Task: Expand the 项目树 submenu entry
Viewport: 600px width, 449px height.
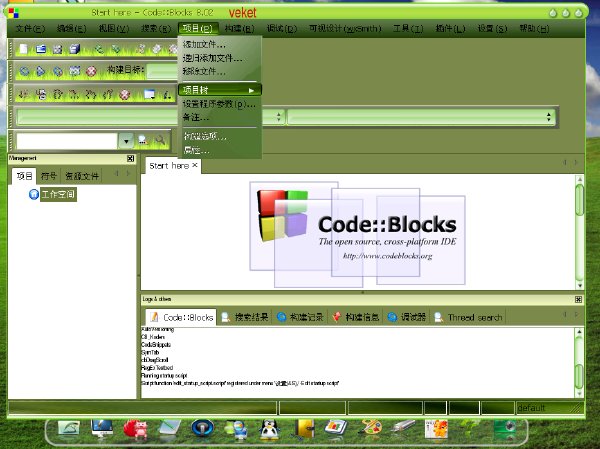Action: (220, 90)
